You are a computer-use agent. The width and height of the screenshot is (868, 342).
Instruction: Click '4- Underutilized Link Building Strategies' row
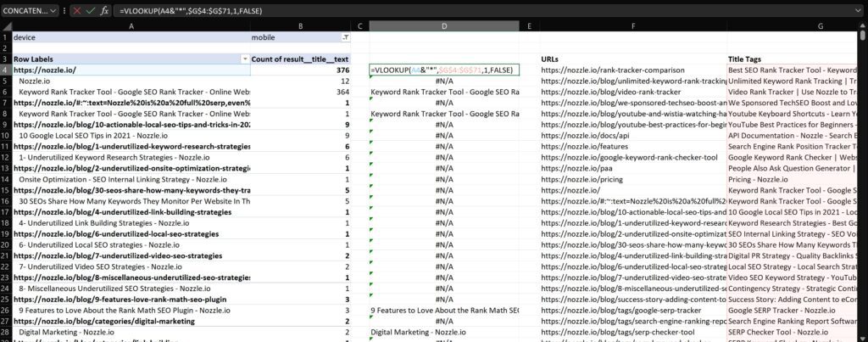pyautogui.click(x=131, y=223)
